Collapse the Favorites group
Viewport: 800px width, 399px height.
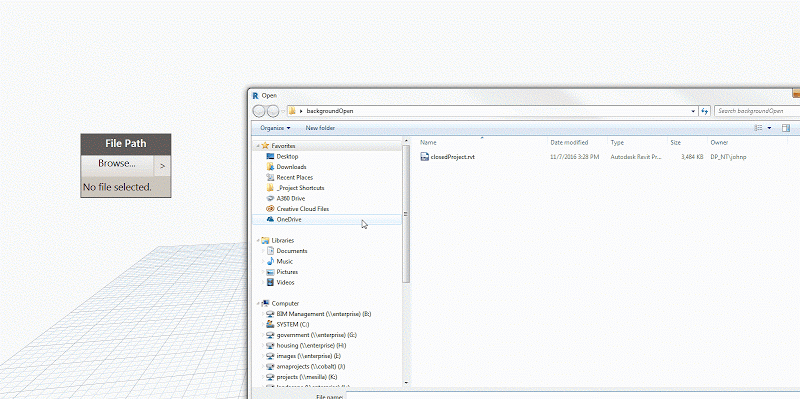258,146
